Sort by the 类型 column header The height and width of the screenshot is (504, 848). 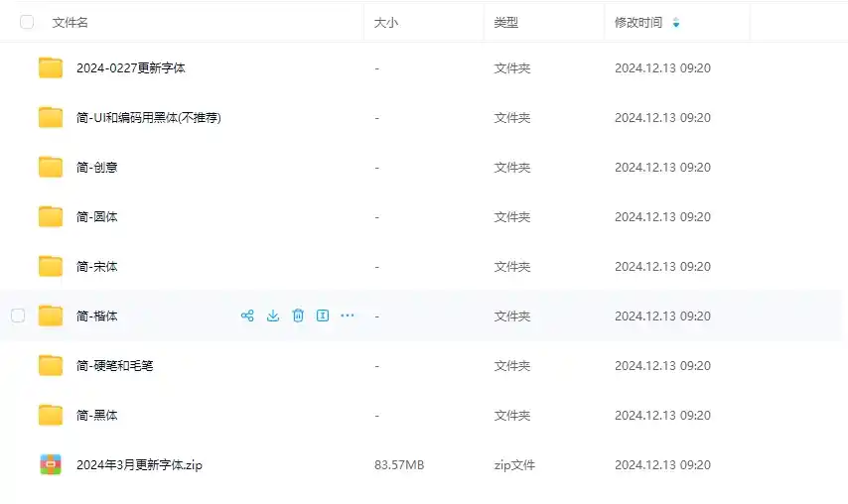(506, 22)
